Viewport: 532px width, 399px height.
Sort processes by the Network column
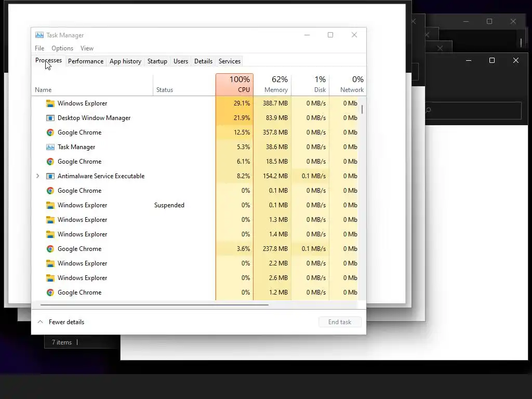pos(348,85)
